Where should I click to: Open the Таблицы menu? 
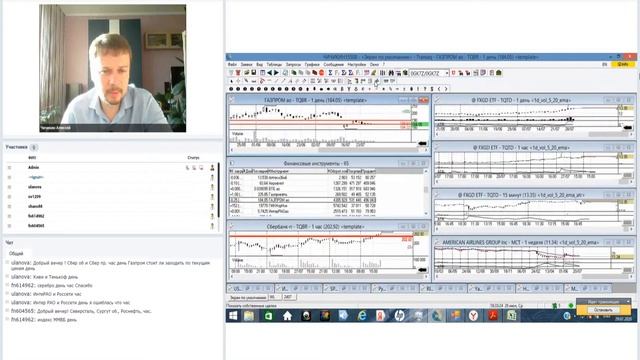[x=274, y=64]
